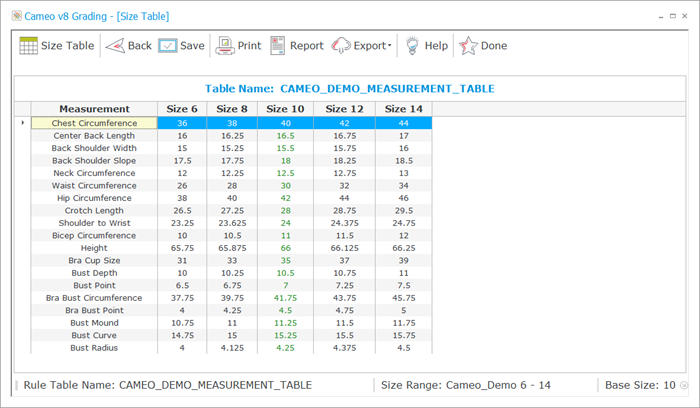
Task: Click Hip Circumference Size 12 cell 44
Action: tap(344, 198)
